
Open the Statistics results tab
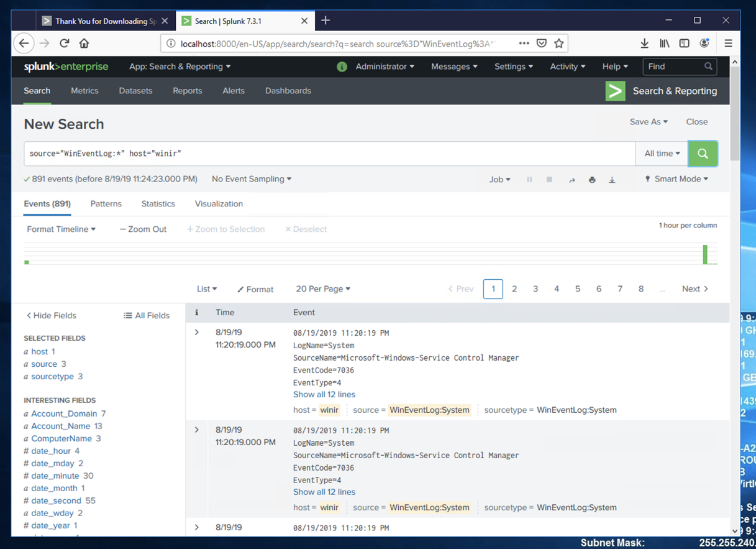coord(158,204)
